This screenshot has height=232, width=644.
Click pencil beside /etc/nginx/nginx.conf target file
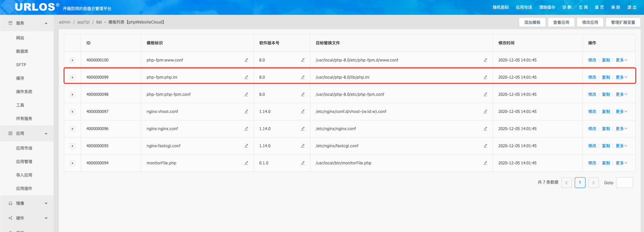tap(485, 129)
